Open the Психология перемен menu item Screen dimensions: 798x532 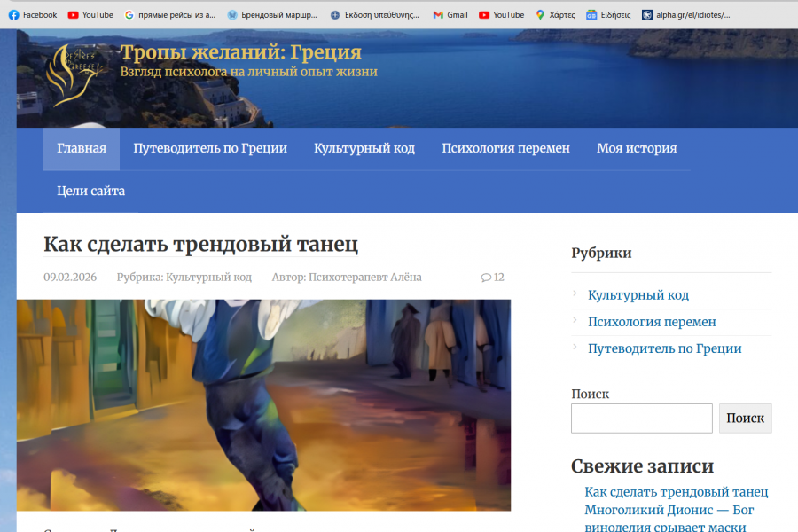click(506, 148)
